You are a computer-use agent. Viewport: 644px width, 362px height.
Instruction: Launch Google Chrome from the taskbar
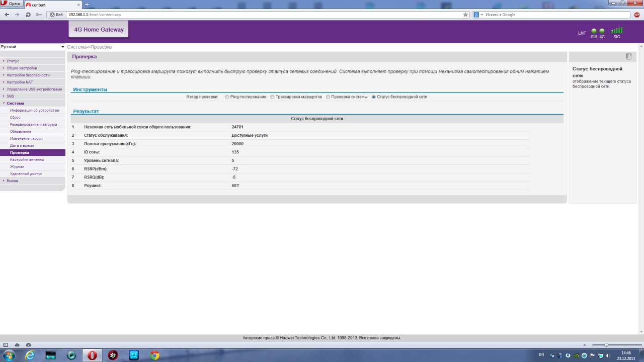pyautogui.click(x=154, y=355)
